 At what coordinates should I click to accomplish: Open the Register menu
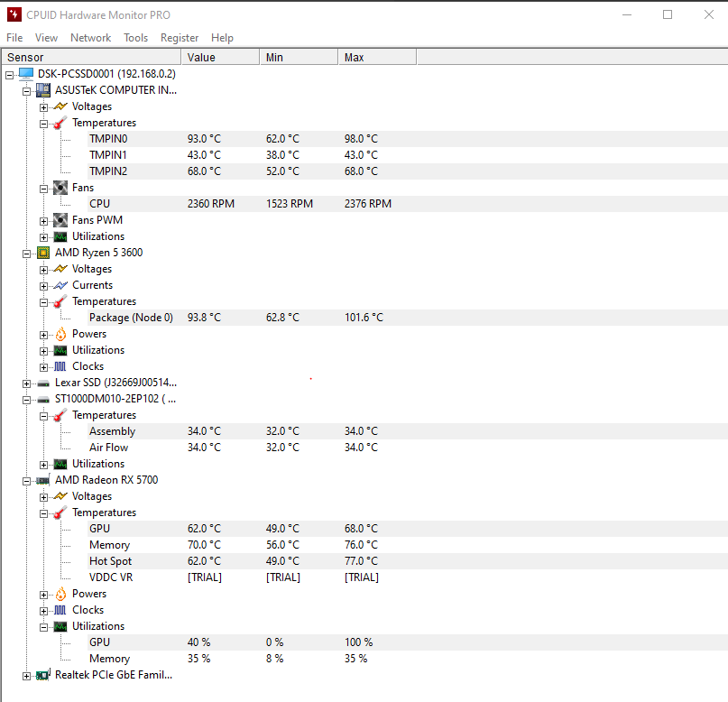pyautogui.click(x=180, y=38)
